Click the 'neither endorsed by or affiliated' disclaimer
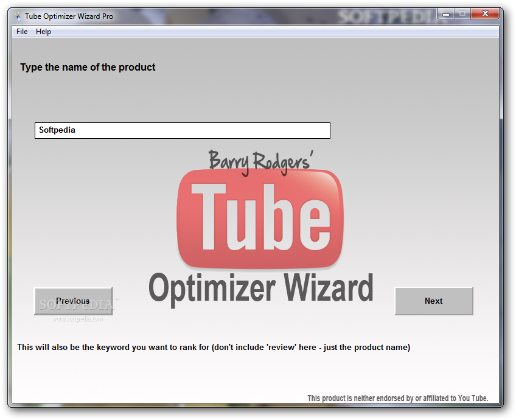Screen dimensions: 516x420 (x=397, y=398)
